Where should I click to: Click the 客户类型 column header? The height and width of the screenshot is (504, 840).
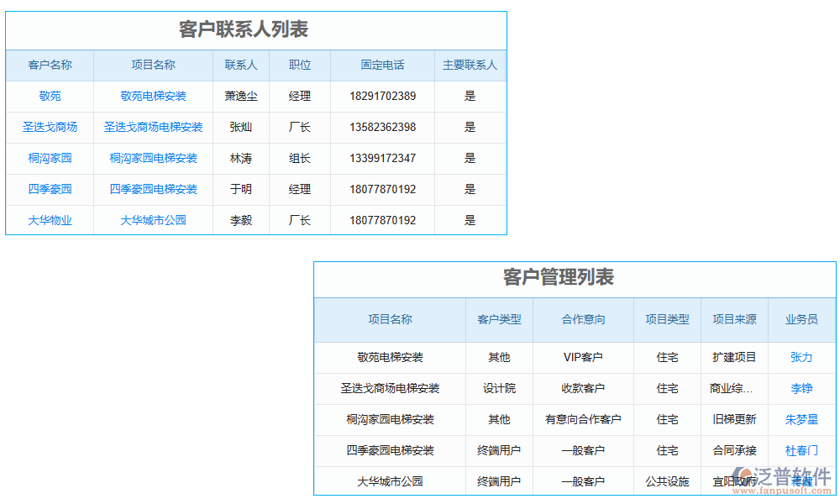(x=500, y=320)
